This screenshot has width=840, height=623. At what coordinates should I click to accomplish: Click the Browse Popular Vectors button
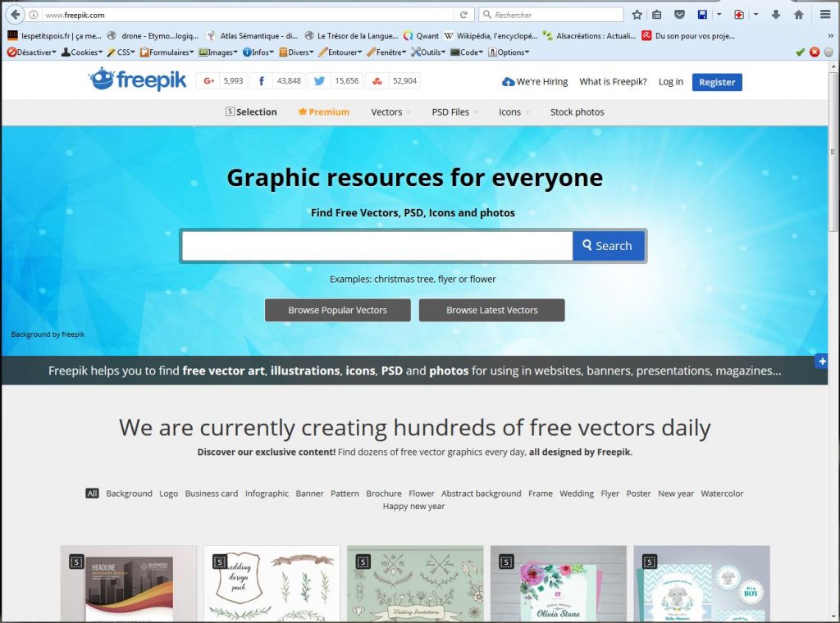point(337,311)
